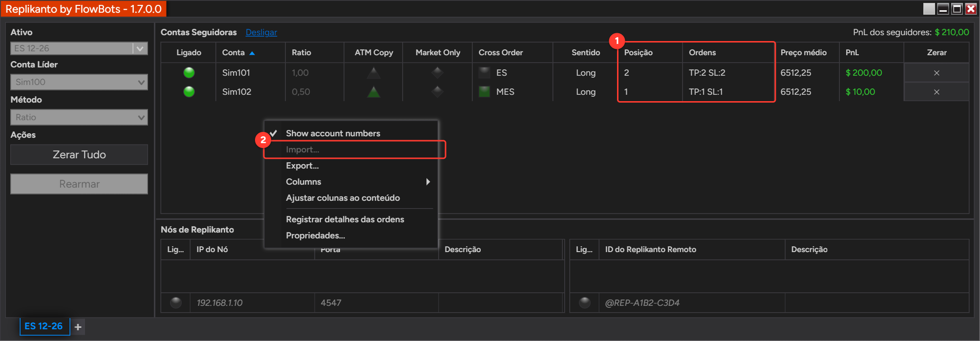This screenshot has width=980, height=341.
Task: Click the PnL column header
Action: pos(872,52)
